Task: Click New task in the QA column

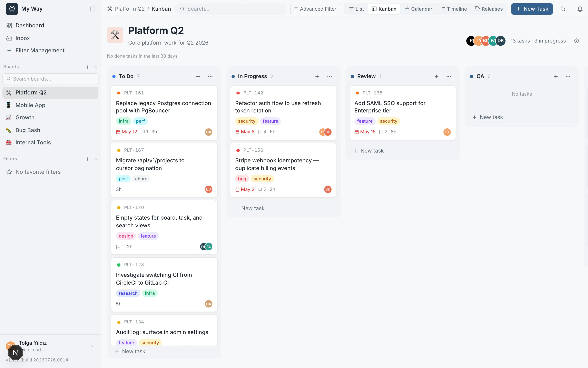Action: tap(488, 117)
